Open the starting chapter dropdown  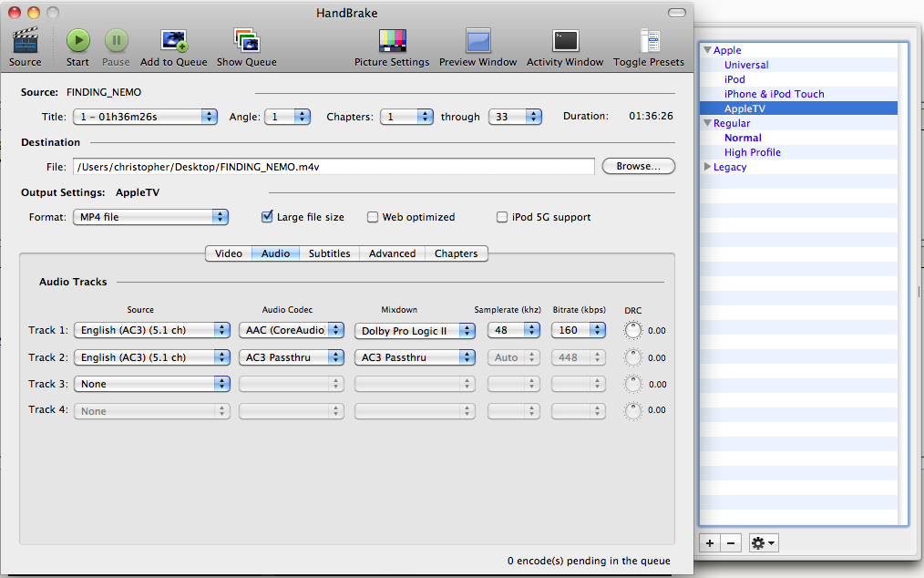(406, 117)
